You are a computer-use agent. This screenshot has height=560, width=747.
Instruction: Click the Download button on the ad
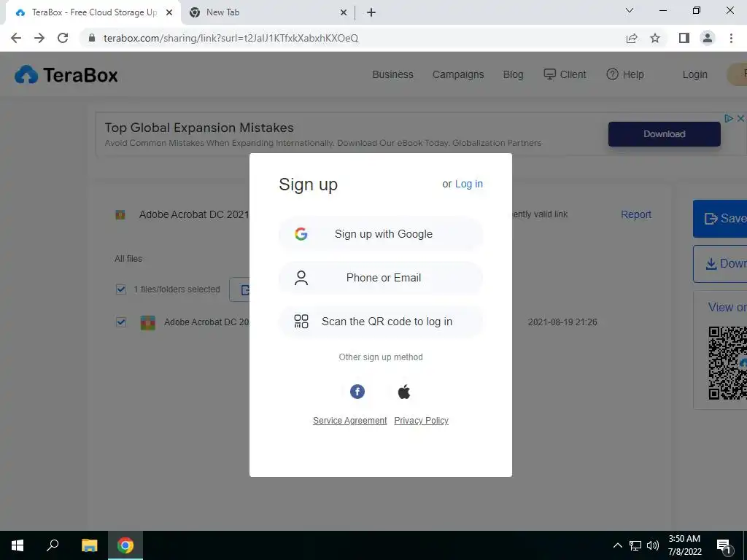(664, 134)
